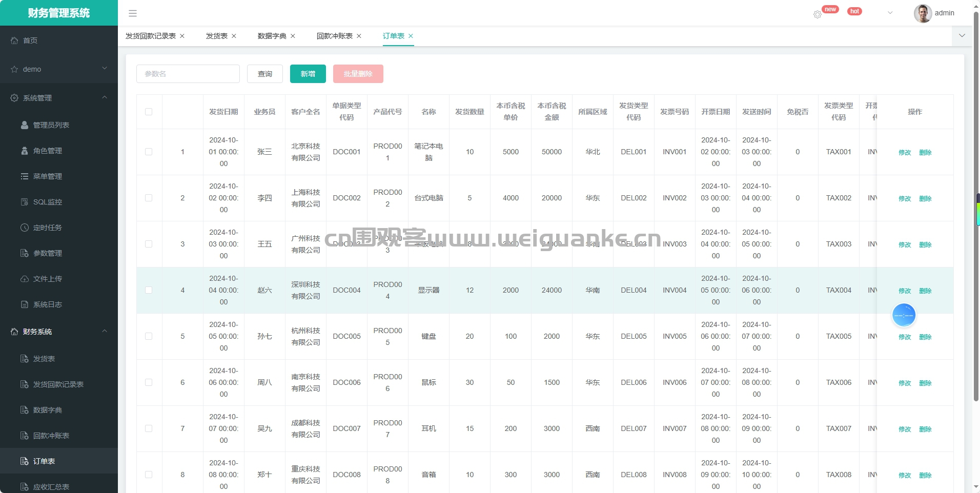Switch to 发货回款记录表 tab
This screenshot has width=980, height=493.
(x=151, y=36)
